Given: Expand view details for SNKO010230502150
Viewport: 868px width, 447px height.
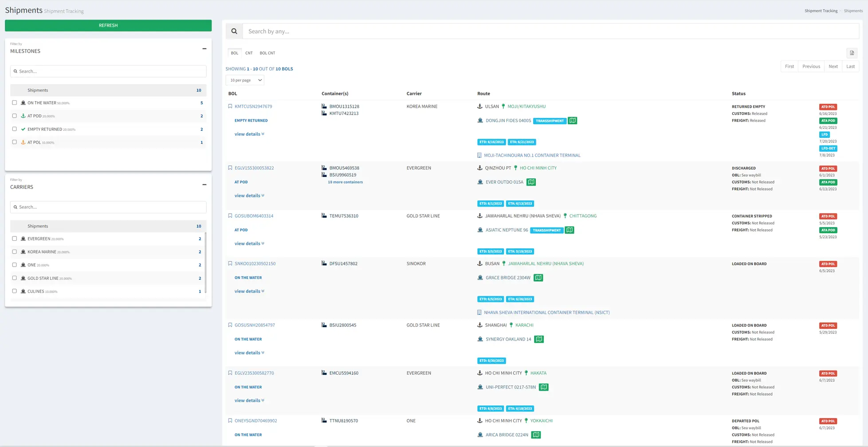Looking at the screenshot, I should coord(249,291).
